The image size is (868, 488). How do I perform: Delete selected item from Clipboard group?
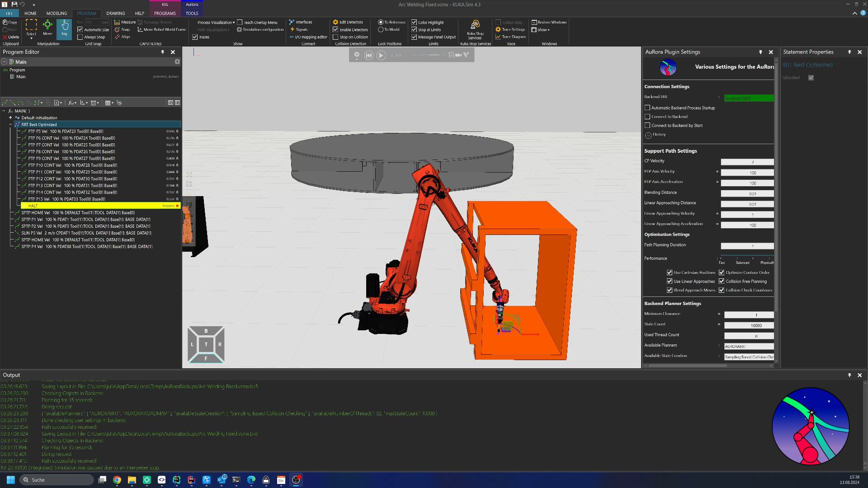tap(11, 37)
